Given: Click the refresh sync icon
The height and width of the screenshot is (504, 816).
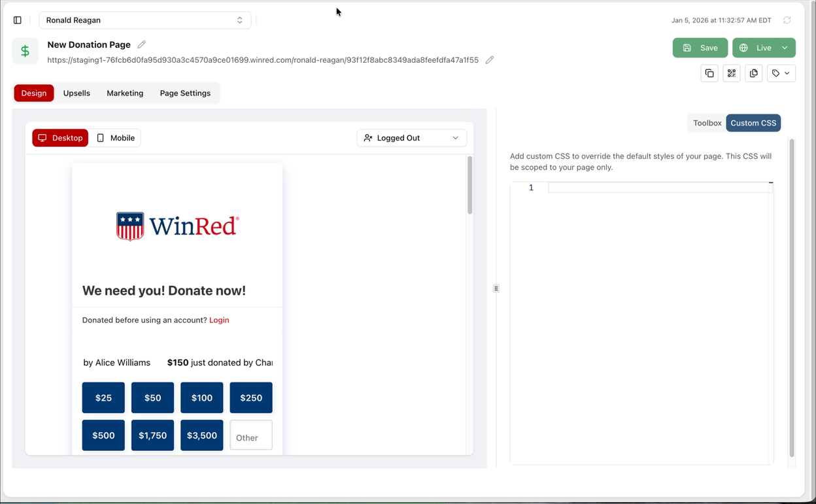Looking at the screenshot, I should (787, 20).
